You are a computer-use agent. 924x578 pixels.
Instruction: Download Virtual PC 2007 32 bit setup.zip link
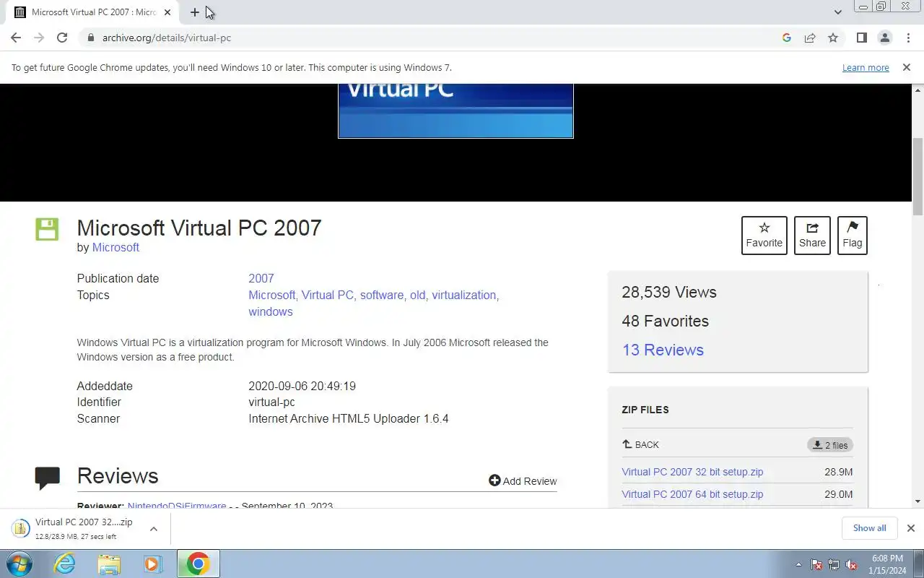(x=692, y=472)
